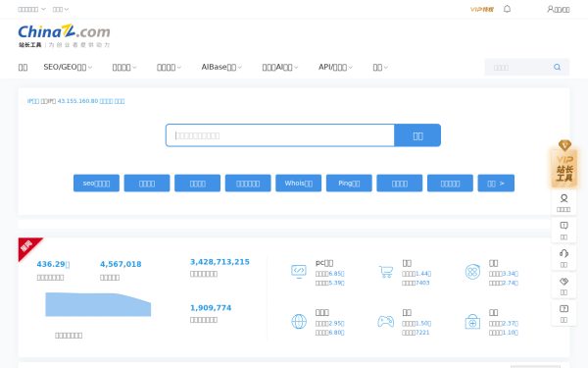This screenshot has width=588, height=368.
Task: Expand the SEO/GEO navigation dropdown
Action: (68, 67)
